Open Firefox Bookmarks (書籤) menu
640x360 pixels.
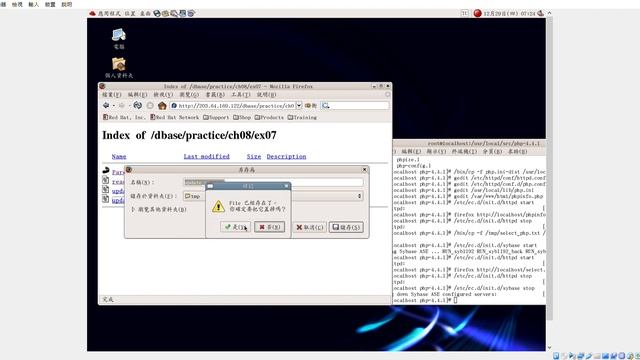click(x=215, y=95)
